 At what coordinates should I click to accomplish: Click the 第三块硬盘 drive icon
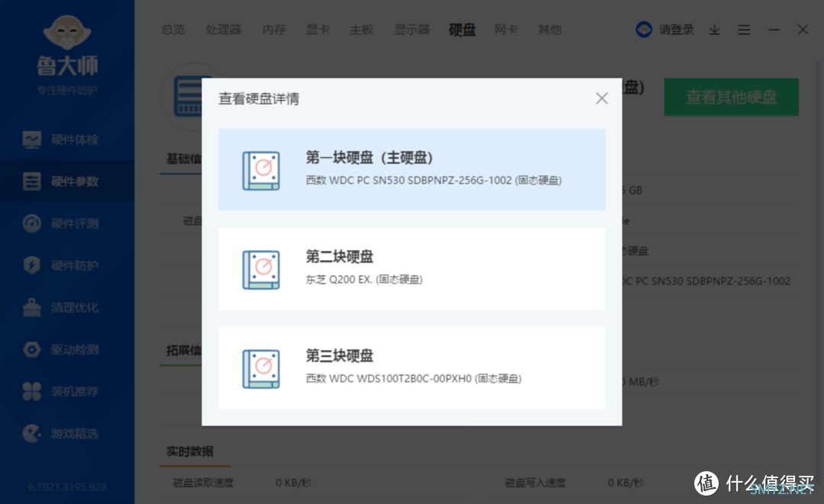(x=261, y=369)
